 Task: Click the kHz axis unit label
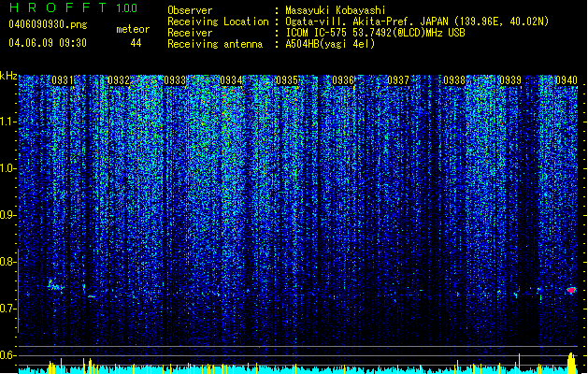[x=8, y=76]
